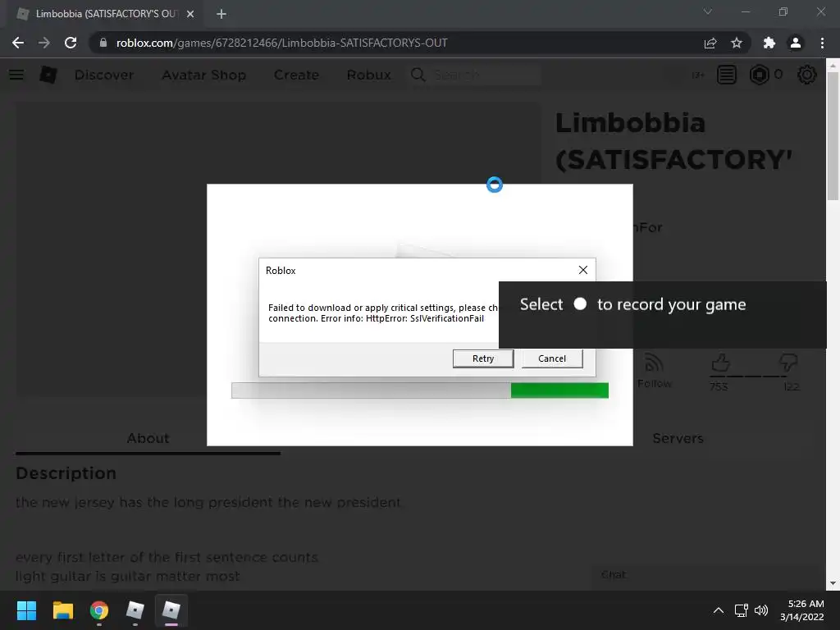Click the Roblox logo home icon
Image resolution: width=840 pixels, height=630 pixels.
tap(48, 75)
